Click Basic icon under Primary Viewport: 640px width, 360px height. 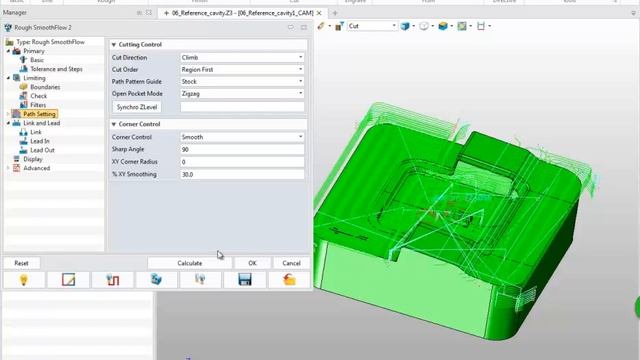(24, 60)
